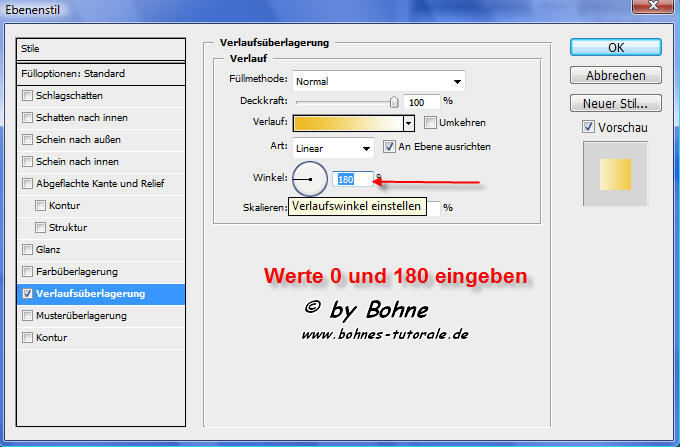Select the Stile list entry

102,48
